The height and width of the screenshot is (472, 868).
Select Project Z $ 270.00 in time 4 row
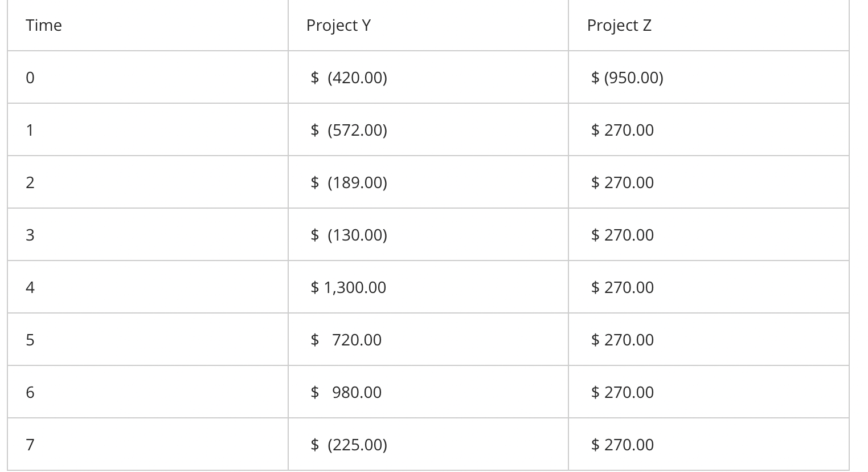[x=623, y=287]
